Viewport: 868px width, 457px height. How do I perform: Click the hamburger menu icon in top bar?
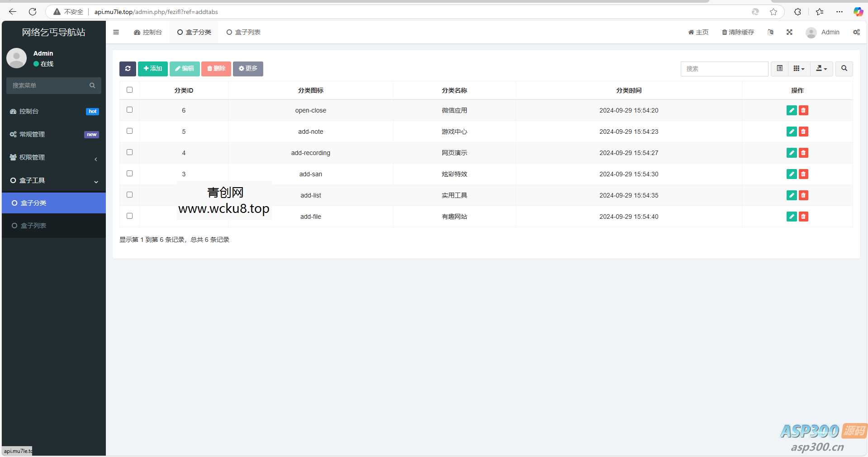click(116, 32)
